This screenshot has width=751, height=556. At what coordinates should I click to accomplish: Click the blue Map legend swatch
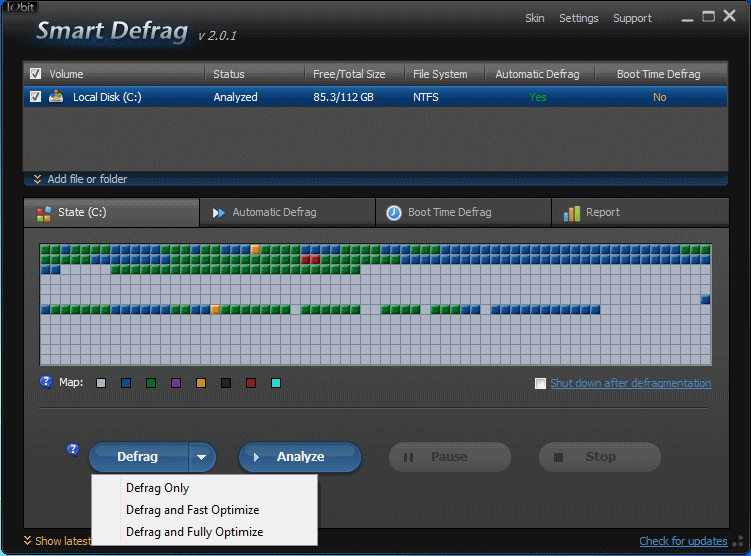(x=126, y=383)
